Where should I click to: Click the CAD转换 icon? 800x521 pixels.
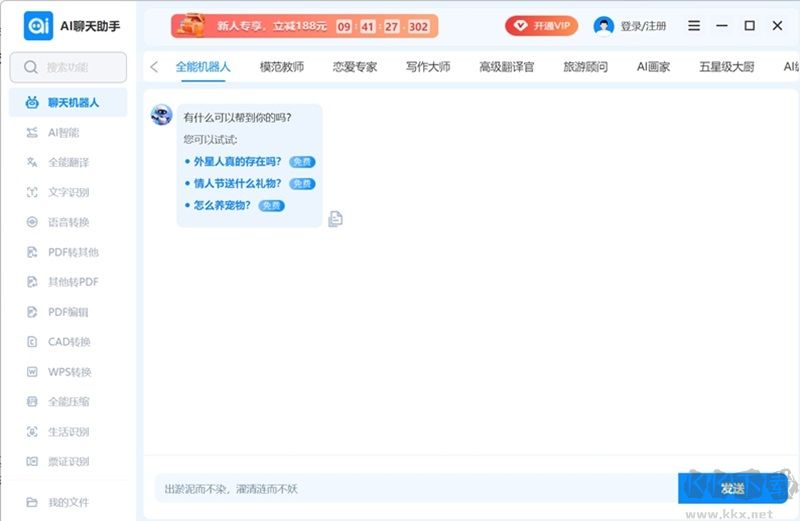(x=32, y=342)
